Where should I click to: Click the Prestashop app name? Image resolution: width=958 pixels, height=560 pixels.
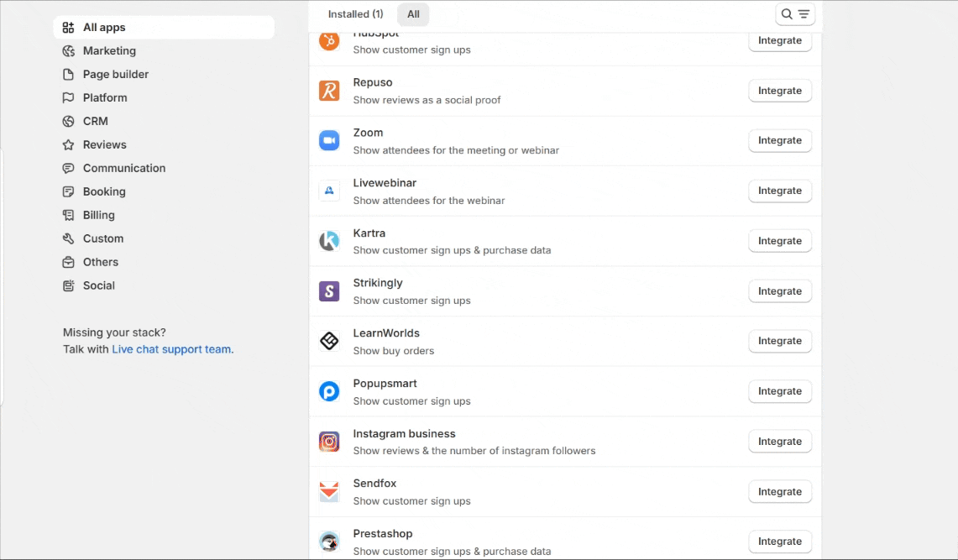383,534
